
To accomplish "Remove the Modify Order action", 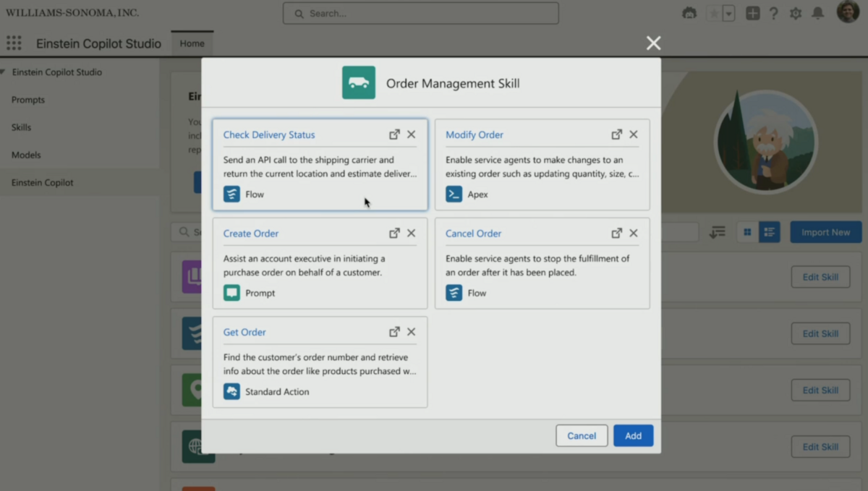I will (x=634, y=135).
